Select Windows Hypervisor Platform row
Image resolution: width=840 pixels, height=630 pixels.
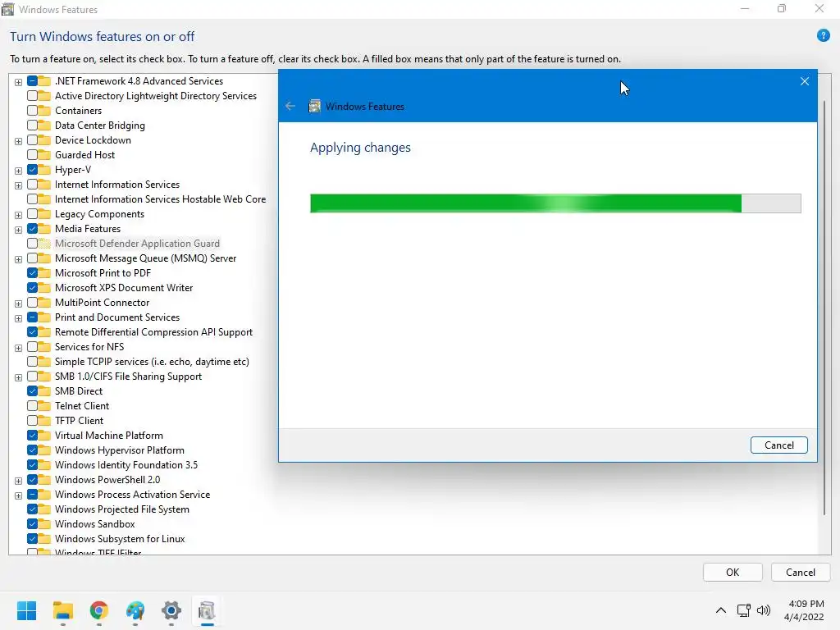click(x=120, y=450)
